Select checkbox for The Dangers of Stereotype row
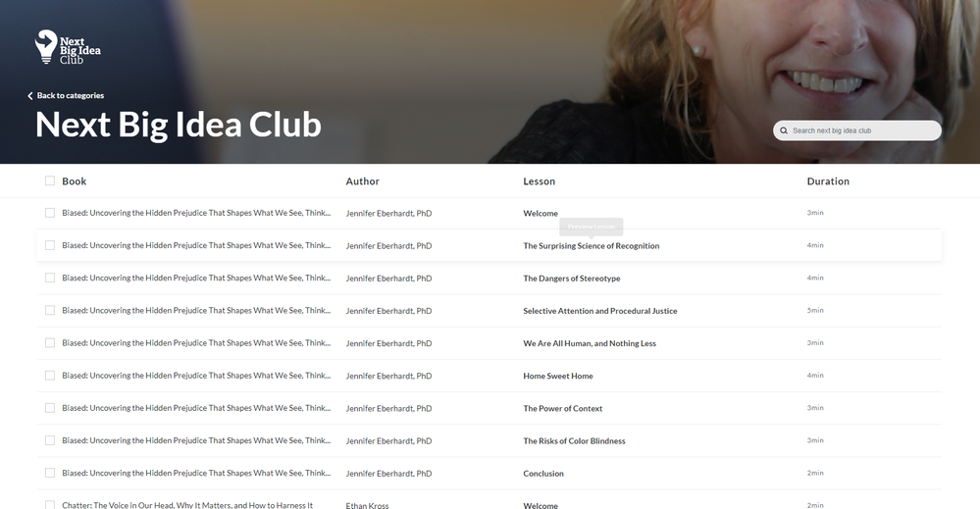The height and width of the screenshot is (509, 980). (50, 278)
